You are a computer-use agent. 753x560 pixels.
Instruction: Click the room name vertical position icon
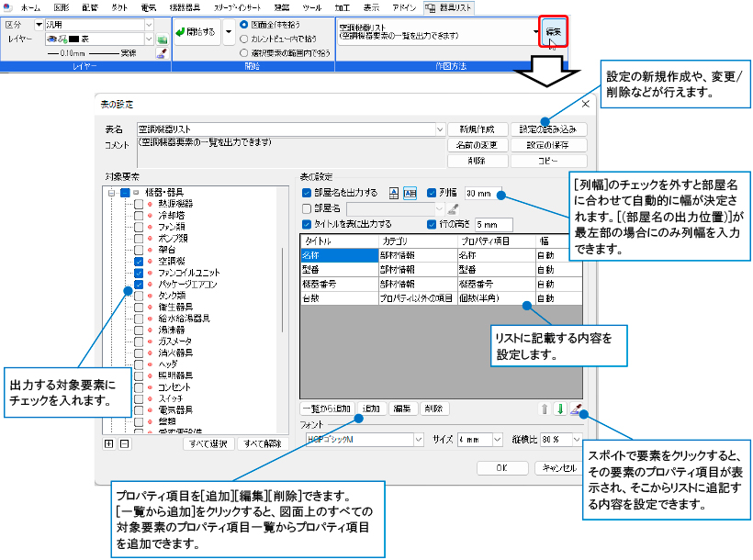point(394,193)
